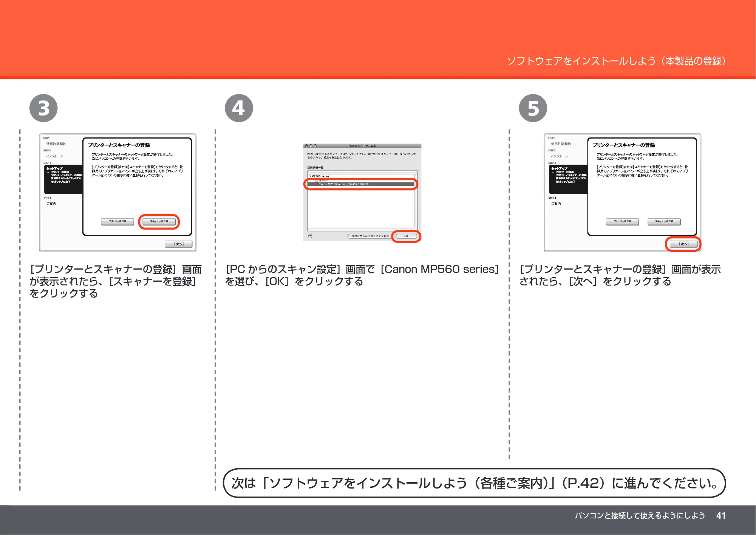Screen dimensions: 756x535
Task: Click インストール under STEP 2 in step 3 screenshot
Action: 55,156
